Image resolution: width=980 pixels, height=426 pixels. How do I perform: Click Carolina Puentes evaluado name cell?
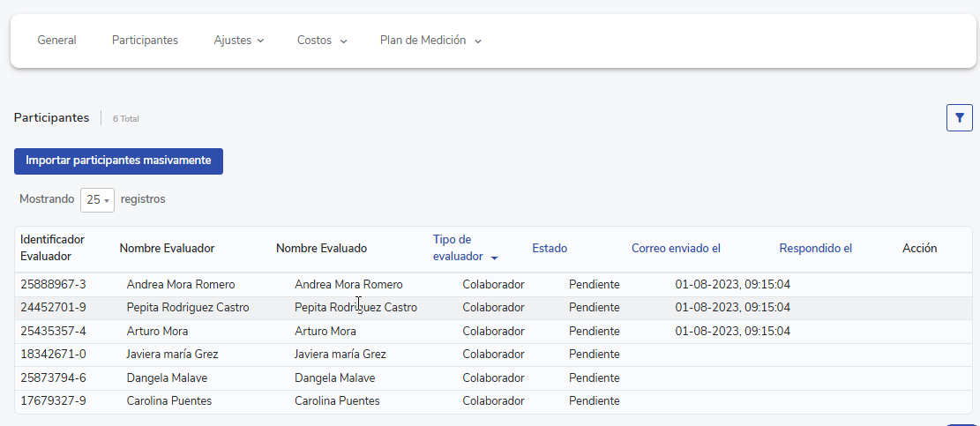coord(337,401)
